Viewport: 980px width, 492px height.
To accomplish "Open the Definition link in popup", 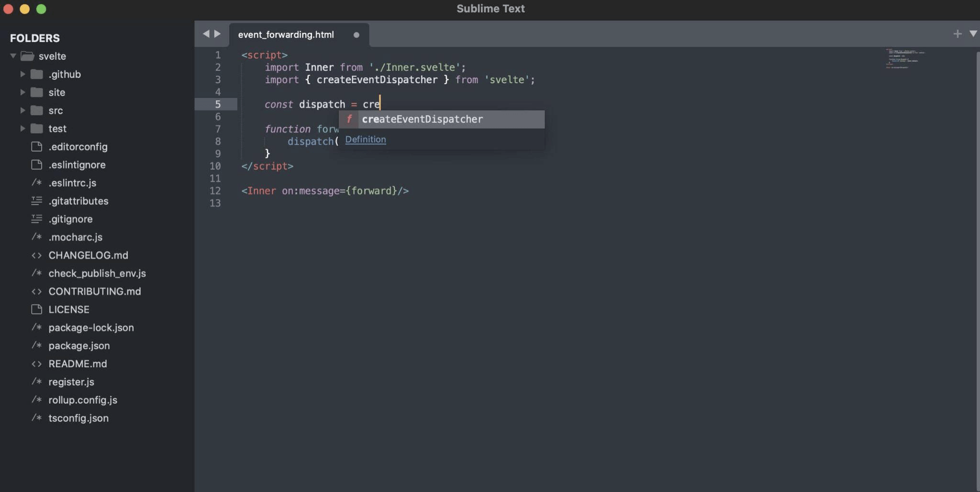I will click(366, 140).
